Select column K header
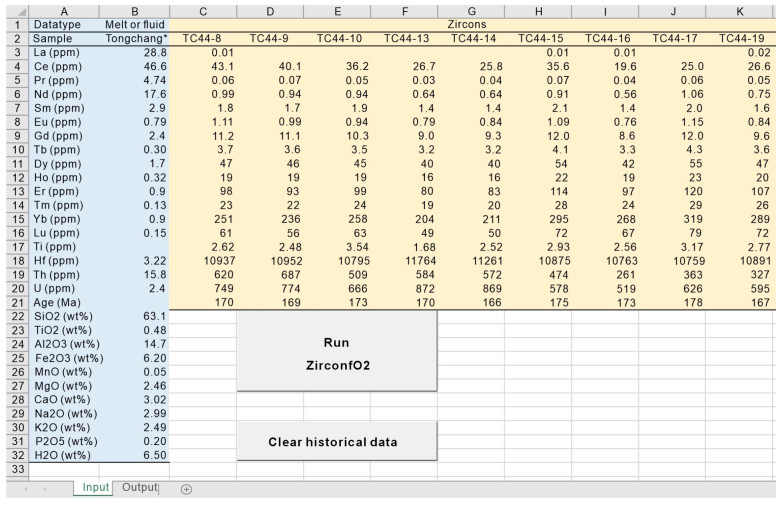784x506 pixels. click(x=739, y=9)
